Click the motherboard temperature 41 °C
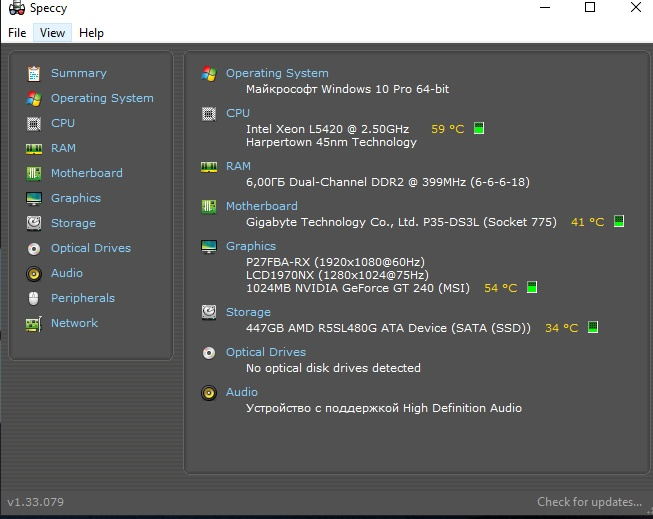The image size is (653, 519). coord(588,222)
